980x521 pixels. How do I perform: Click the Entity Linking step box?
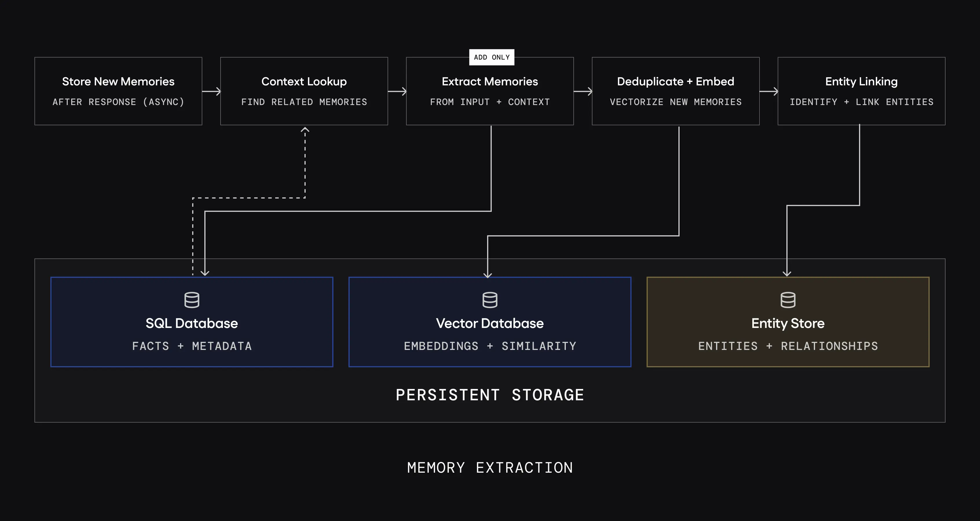point(861,91)
